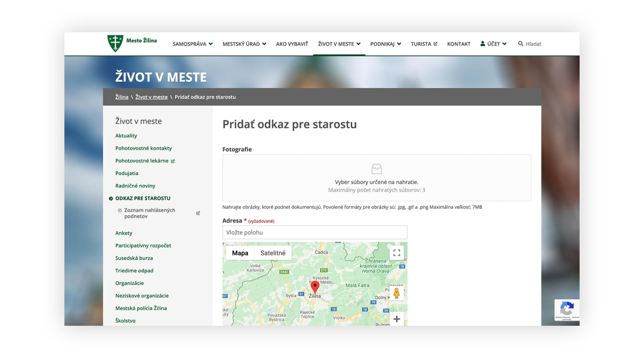Select Odkaz pre starostu sidebar item

coord(143,198)
